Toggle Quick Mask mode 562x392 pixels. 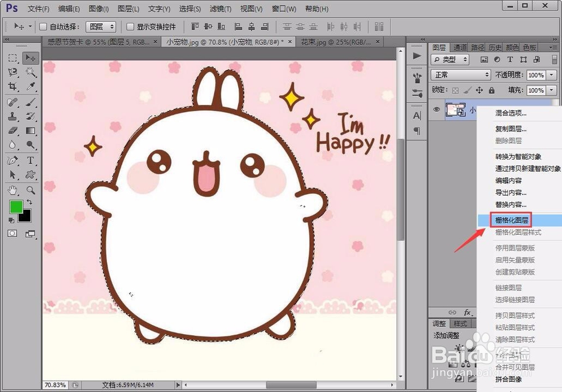pyautogui.click(x=12, y=234)
